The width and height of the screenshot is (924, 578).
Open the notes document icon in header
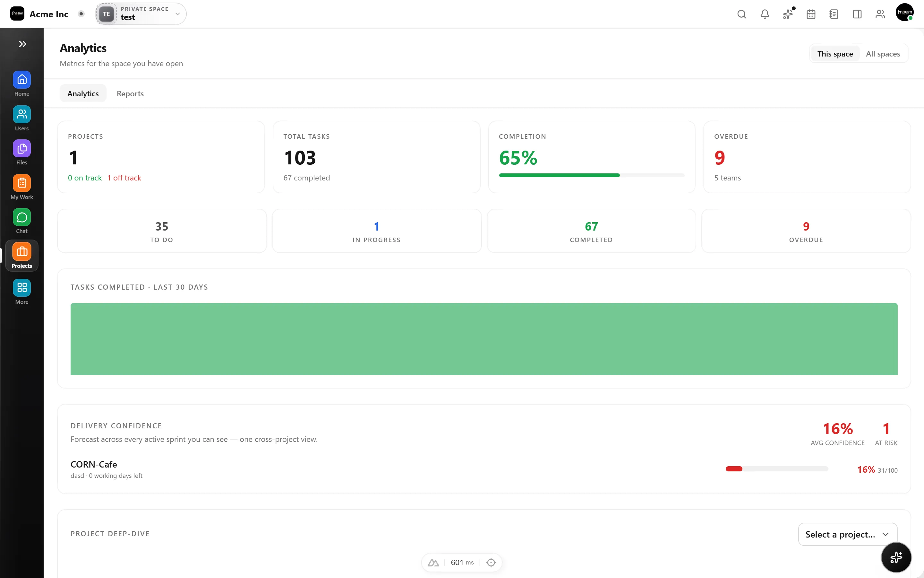coord(834,14)
